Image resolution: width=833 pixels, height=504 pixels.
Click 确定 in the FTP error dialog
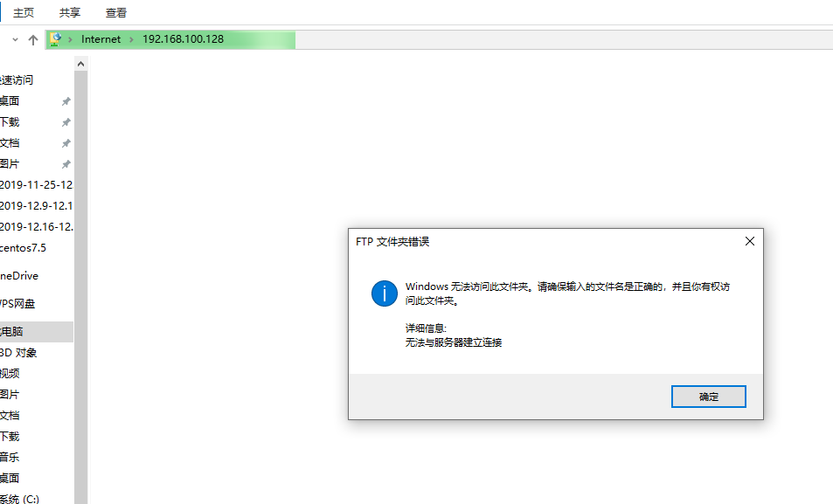pyautogui.click(x=708, y=397)
